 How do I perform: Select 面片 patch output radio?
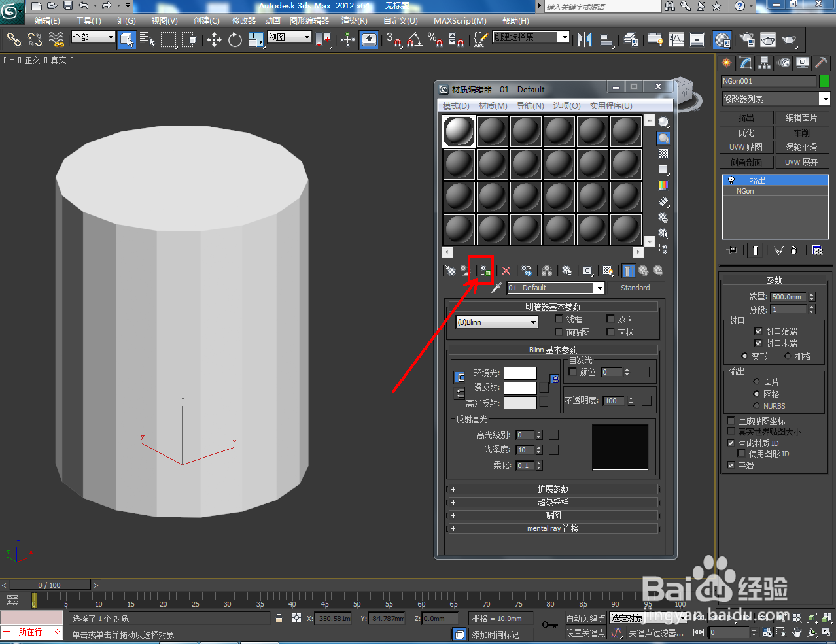click(x=756, y=382)
